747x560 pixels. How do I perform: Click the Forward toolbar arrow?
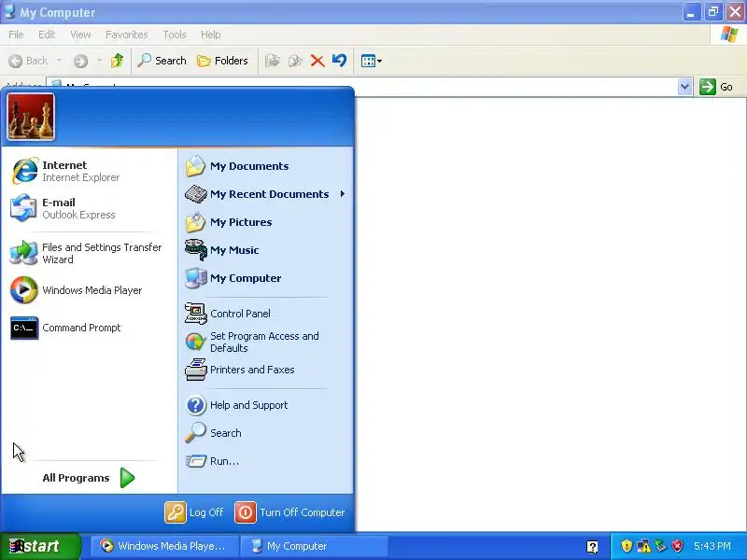pos(80,61)
